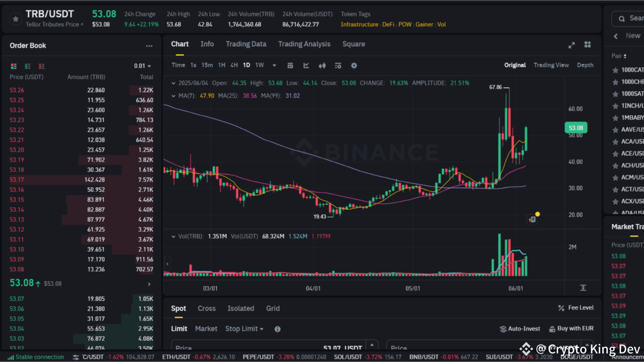Select the 15m time interval

point(207,65)
